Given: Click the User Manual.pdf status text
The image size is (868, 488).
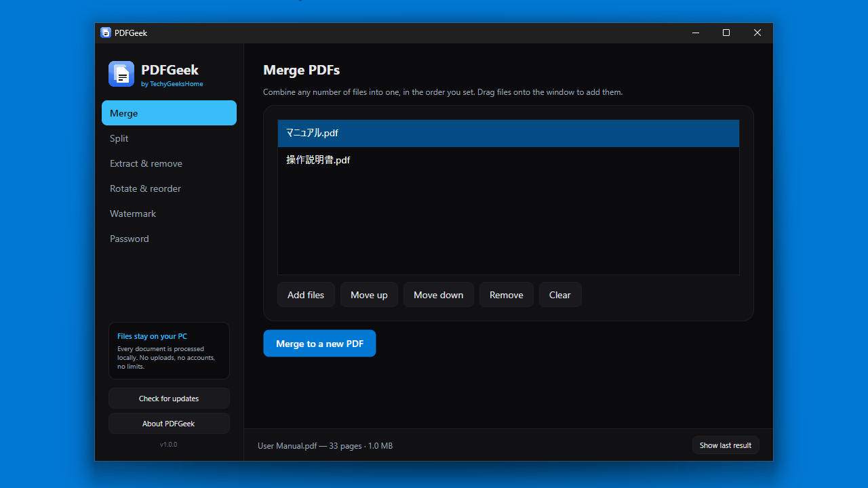Looking at the screenshot, I should click(x=325, y=446).
